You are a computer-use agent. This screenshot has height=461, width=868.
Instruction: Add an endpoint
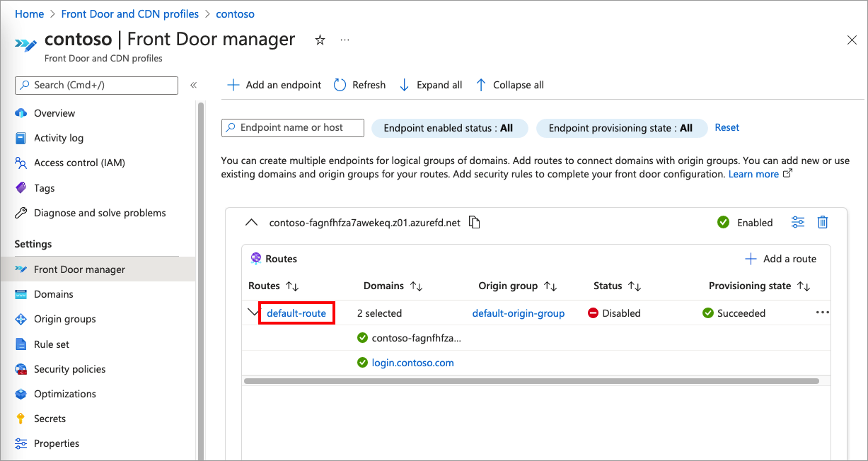pos(274,84)
